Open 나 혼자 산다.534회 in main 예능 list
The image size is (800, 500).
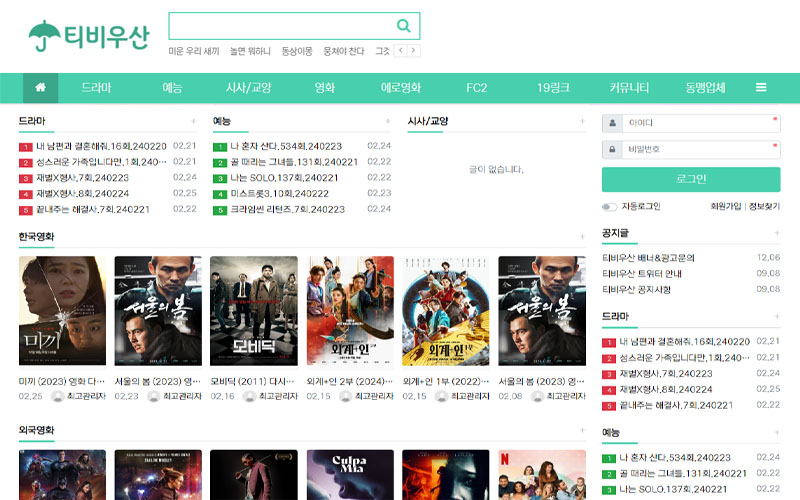(x=286, y=146)
